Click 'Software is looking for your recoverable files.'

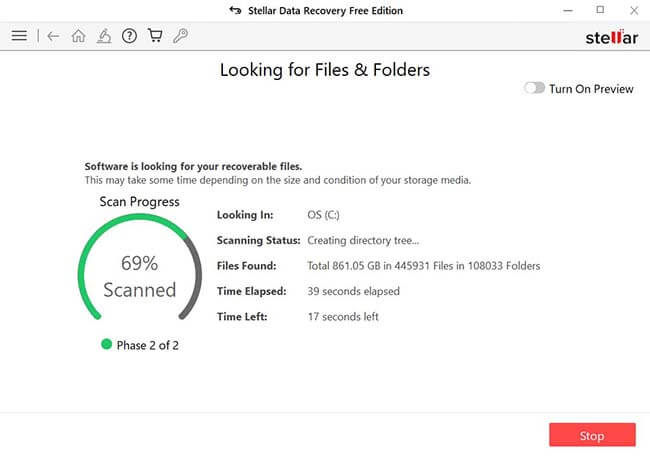pos(193,166)
